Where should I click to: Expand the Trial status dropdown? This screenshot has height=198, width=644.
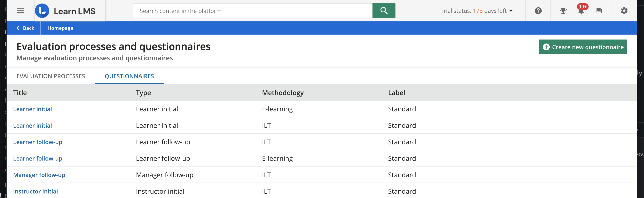tap(477, 11)
